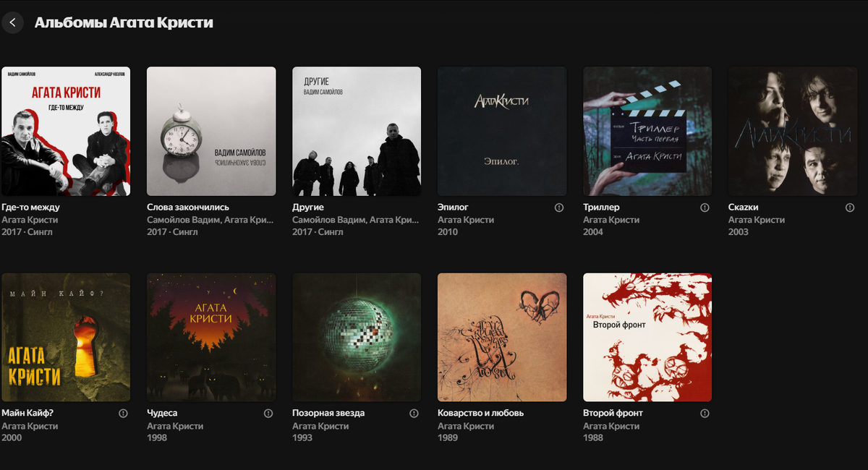This screenshot has height=470, width=868.
Task: Click explicit icon beside Позорная звезда
Action: [414, 413]
